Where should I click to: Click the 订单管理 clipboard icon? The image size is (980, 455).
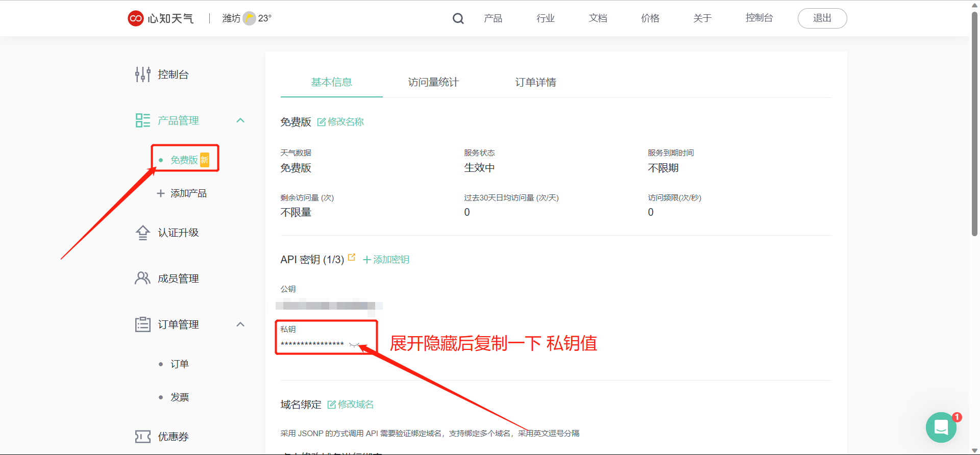[x=143, y=324]
